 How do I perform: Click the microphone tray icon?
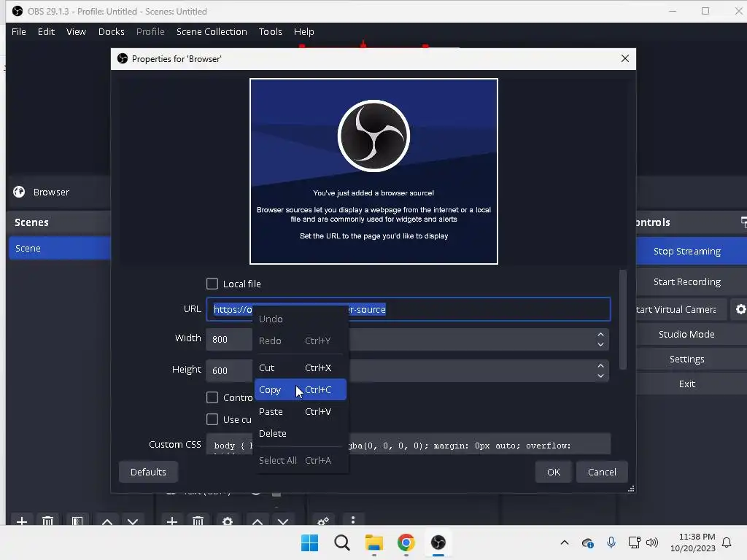click(611, 542)
